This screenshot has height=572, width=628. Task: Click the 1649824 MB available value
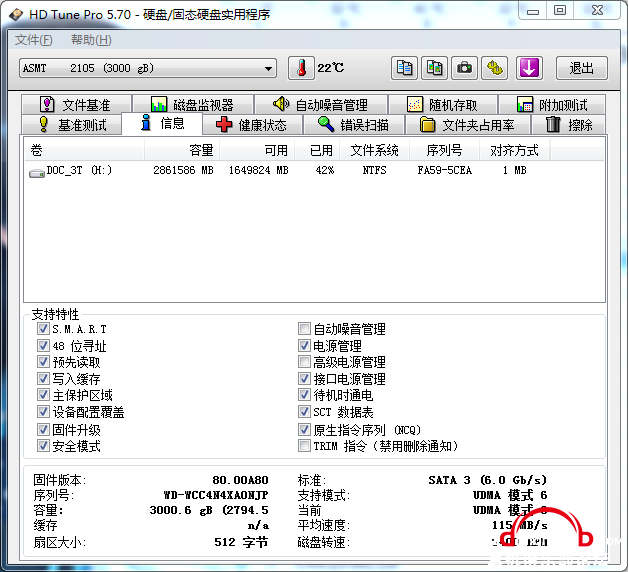click(x=258, y=171)
